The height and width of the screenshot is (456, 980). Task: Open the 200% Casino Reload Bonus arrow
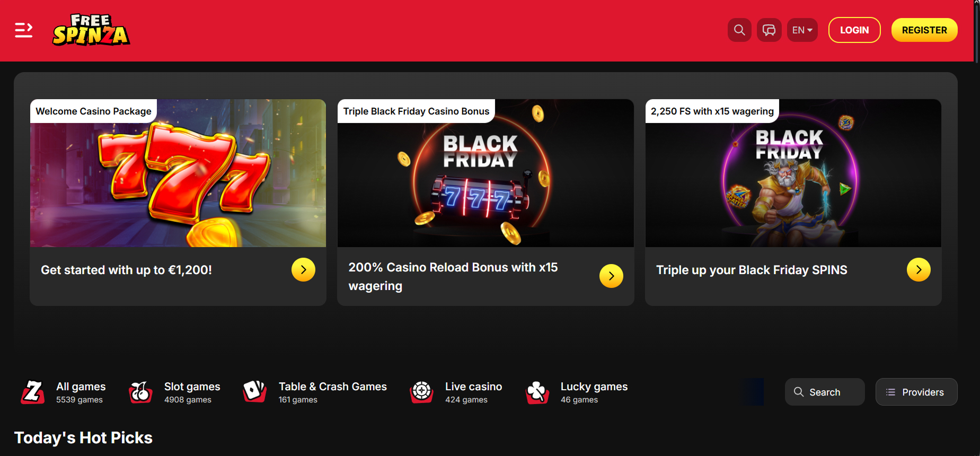tap(611, 276)
